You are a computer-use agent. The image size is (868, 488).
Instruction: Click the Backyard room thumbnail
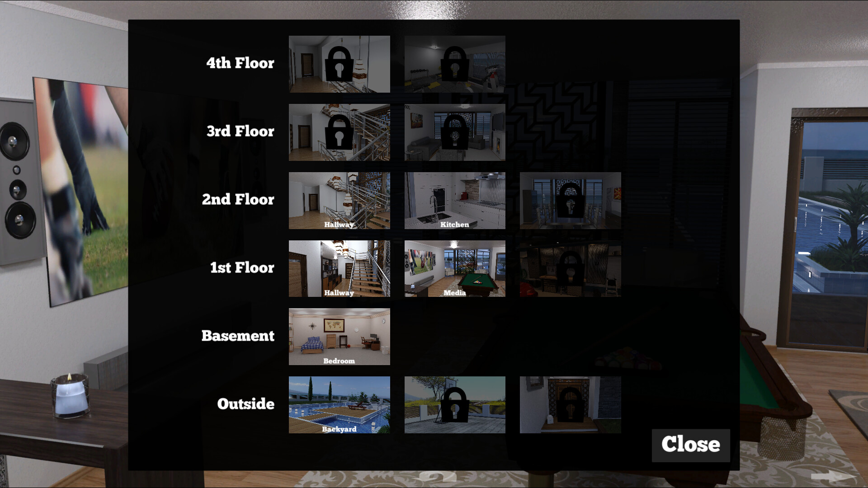339,404
